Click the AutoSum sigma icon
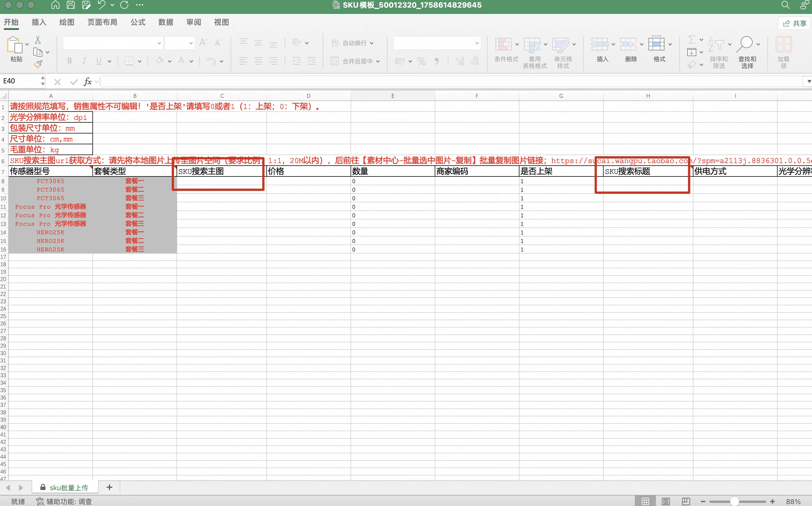Image resolution: width=812 pixels, height=506 pixels. pos(692,40)
